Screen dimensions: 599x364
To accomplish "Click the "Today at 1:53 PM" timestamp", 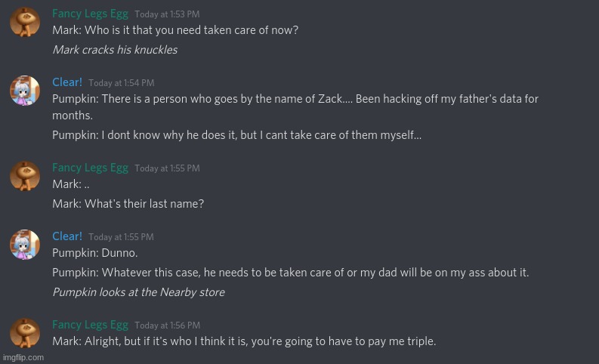I will click(x=167, y=14).
